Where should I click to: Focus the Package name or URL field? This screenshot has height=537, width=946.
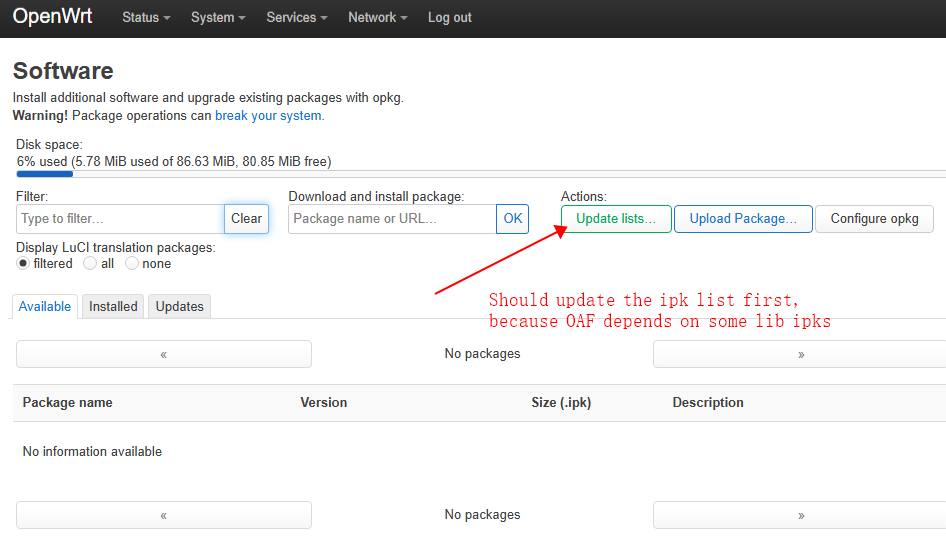392,219
